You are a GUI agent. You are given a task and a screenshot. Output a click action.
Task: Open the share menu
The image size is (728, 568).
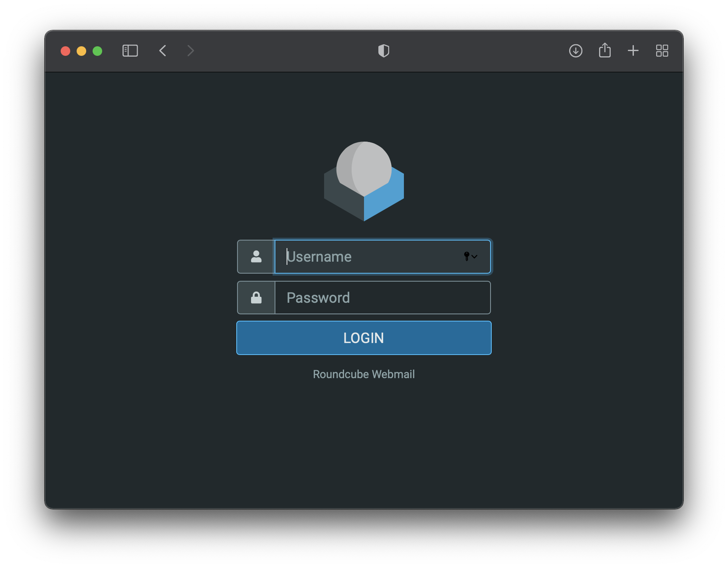coord(605,51)
